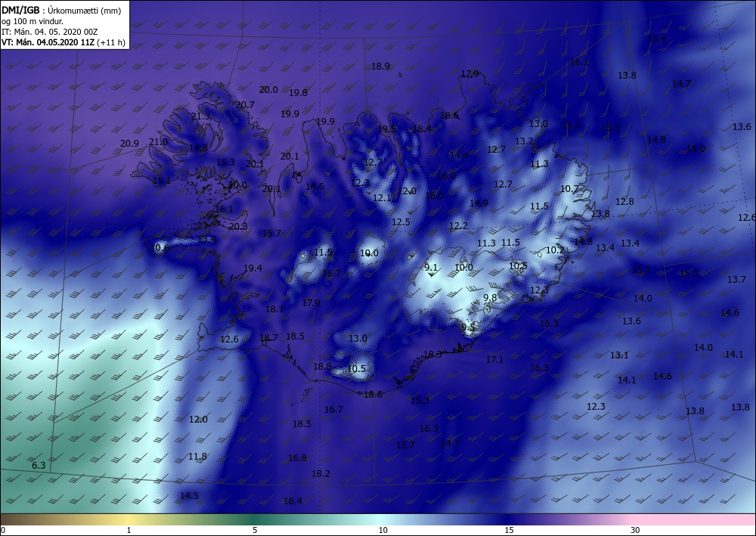Click the colour scale tick label 30

[x=635, y=531]
